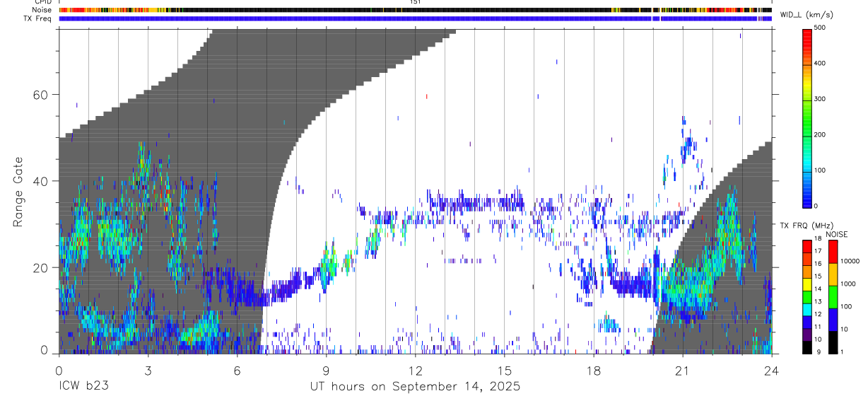The image size is (868, 401).
Task: Click the '11' tick on TX FRQ colorbar
Action: pos(818,327)
